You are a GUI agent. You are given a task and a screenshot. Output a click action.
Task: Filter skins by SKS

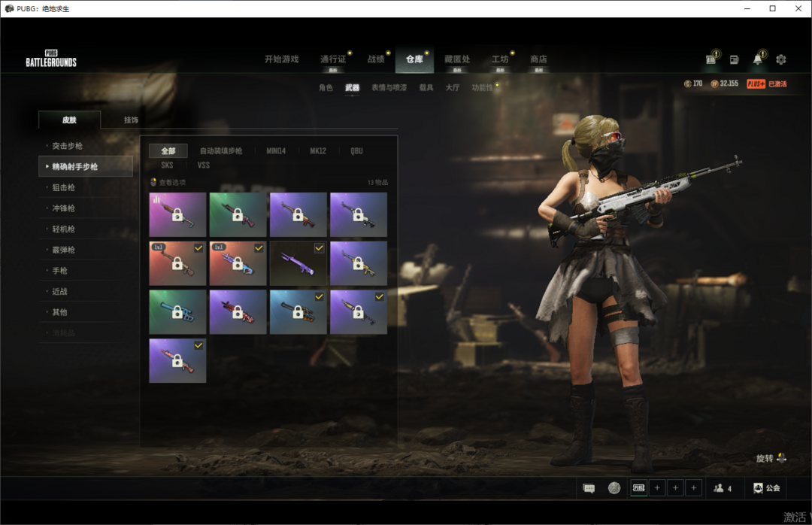167,165
